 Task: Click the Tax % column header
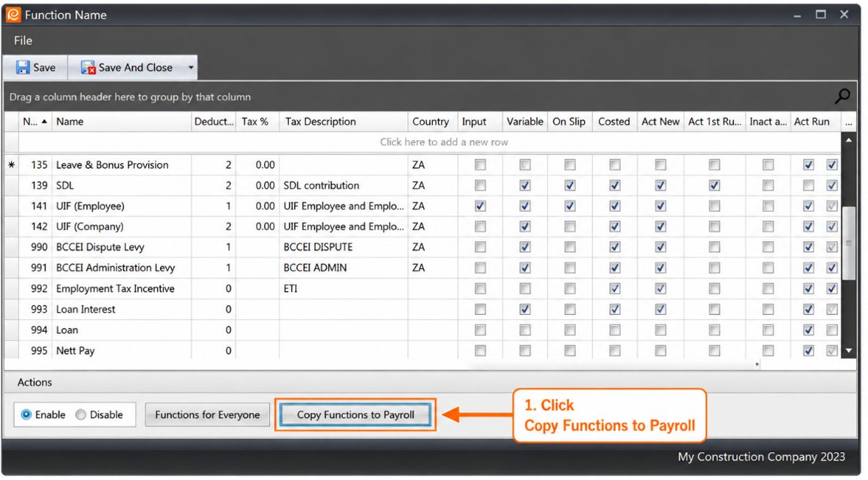[x=257, y=122]
